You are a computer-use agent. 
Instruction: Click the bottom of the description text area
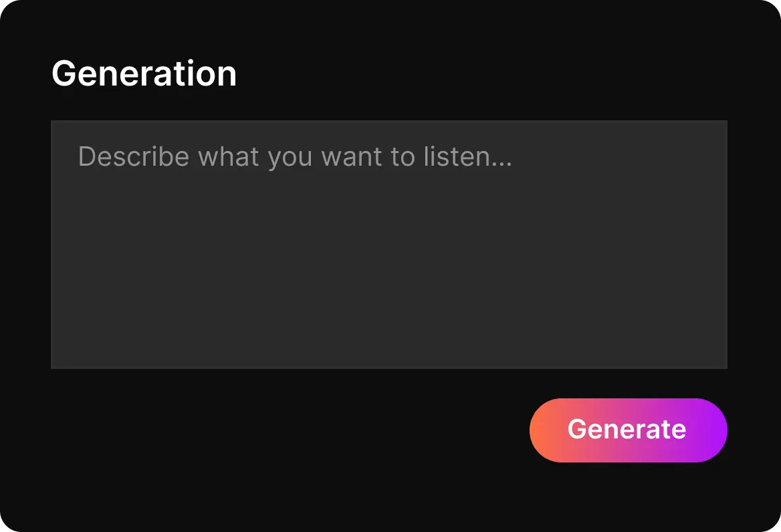click(388, 354)
